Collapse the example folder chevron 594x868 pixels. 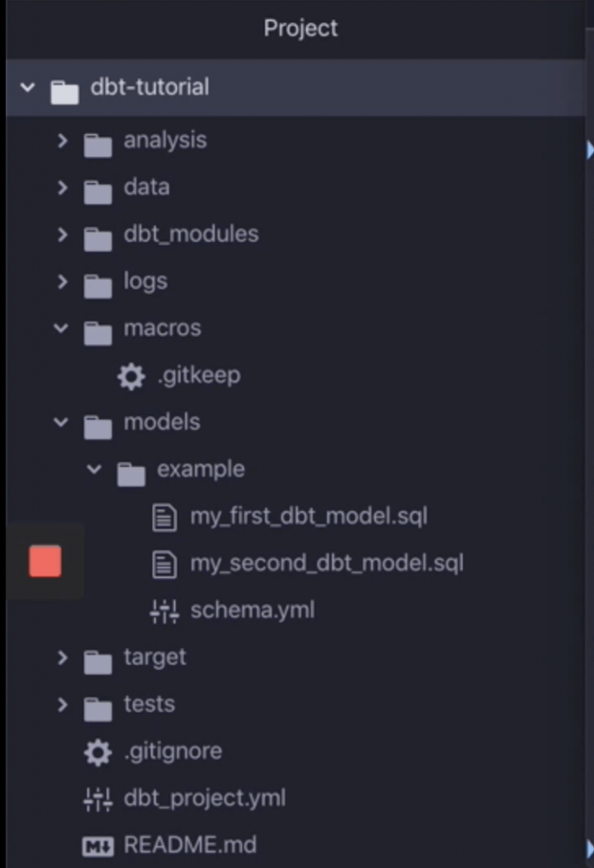(94, 470)
